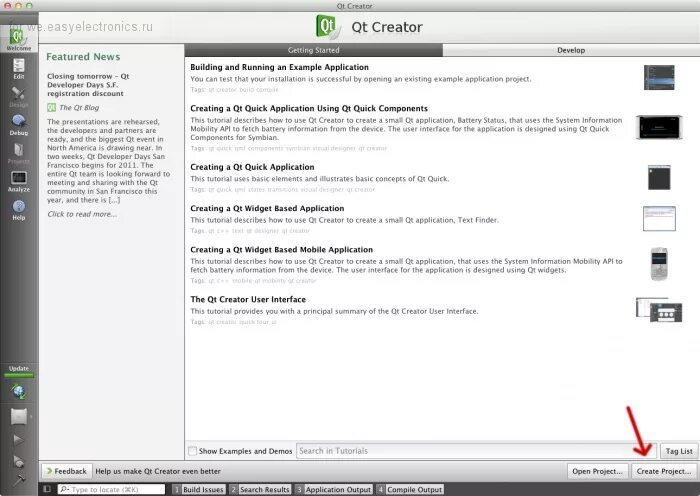
Task: Open the Build Issues pane
Action: (x=199, y=489)
